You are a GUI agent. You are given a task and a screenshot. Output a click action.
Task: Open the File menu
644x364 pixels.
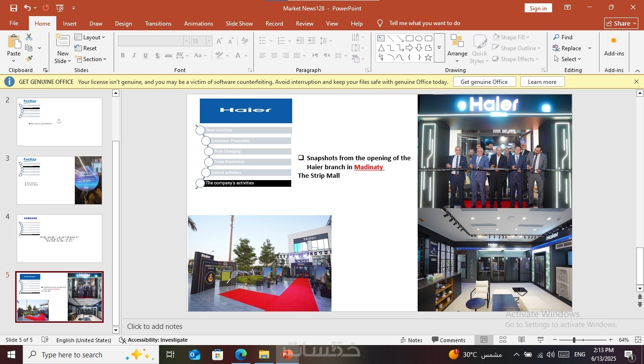14,23
